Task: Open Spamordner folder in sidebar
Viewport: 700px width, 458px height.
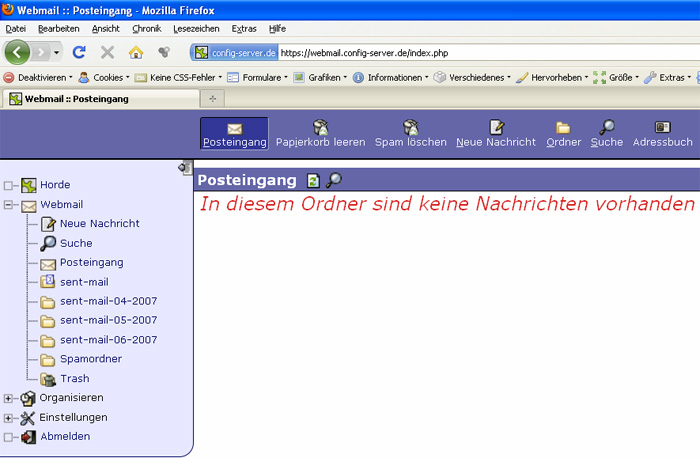Action: point(90,358)
